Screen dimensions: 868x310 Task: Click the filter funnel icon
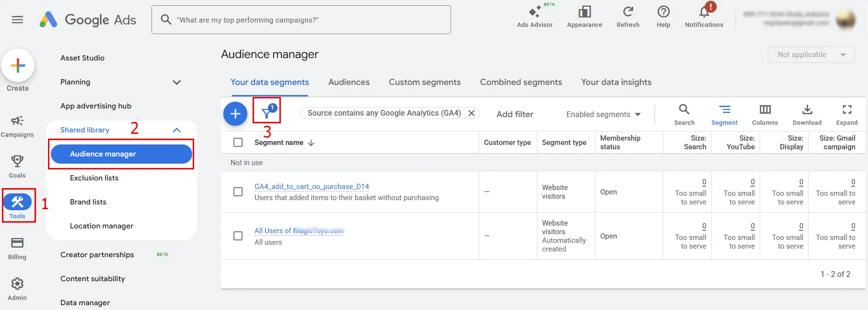click(x=266, y=113)
